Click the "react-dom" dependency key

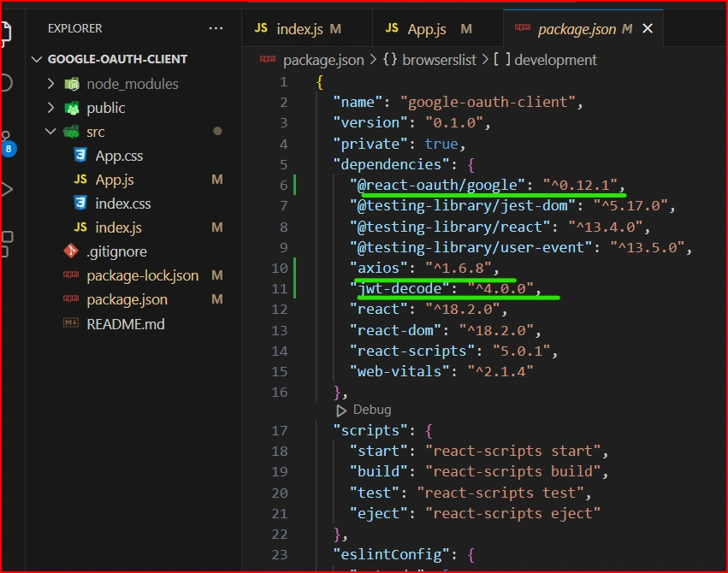395,330
